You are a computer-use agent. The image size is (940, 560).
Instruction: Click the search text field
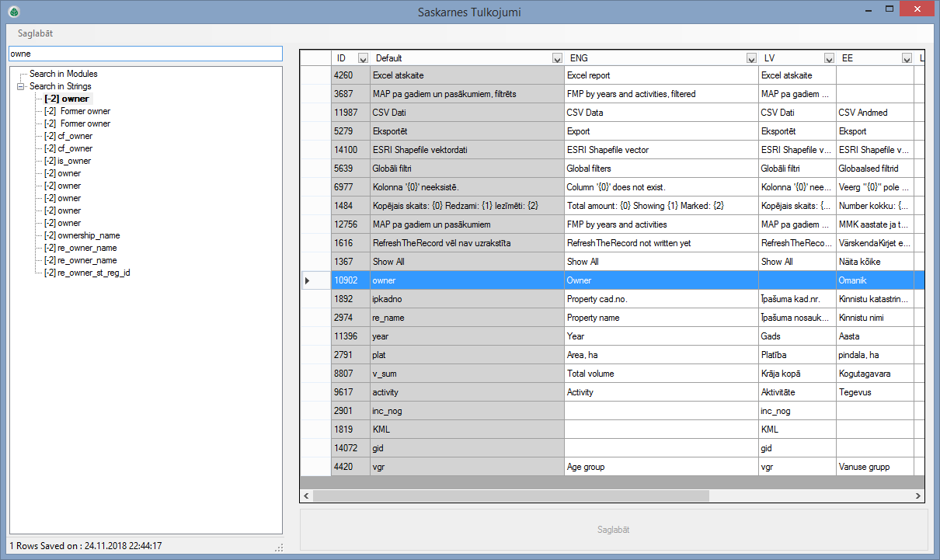(145, 54)
